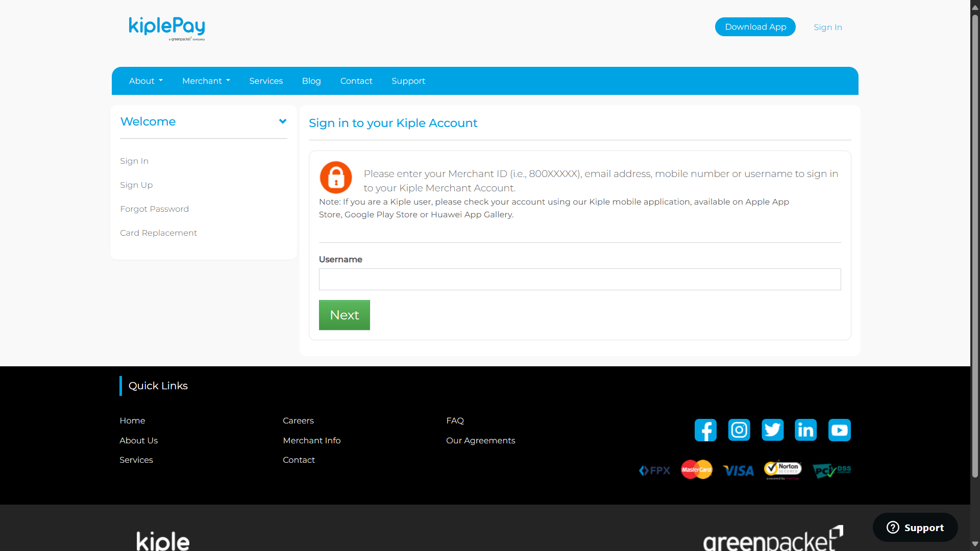Select Sign In in the Welcome sidebar

134,161
